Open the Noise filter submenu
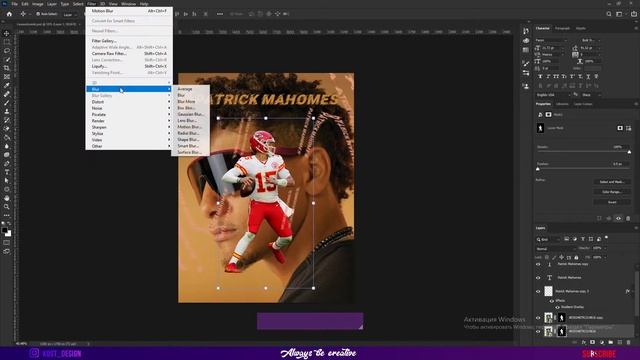Viewport: 640px width, 360px height. click(128, 108)
